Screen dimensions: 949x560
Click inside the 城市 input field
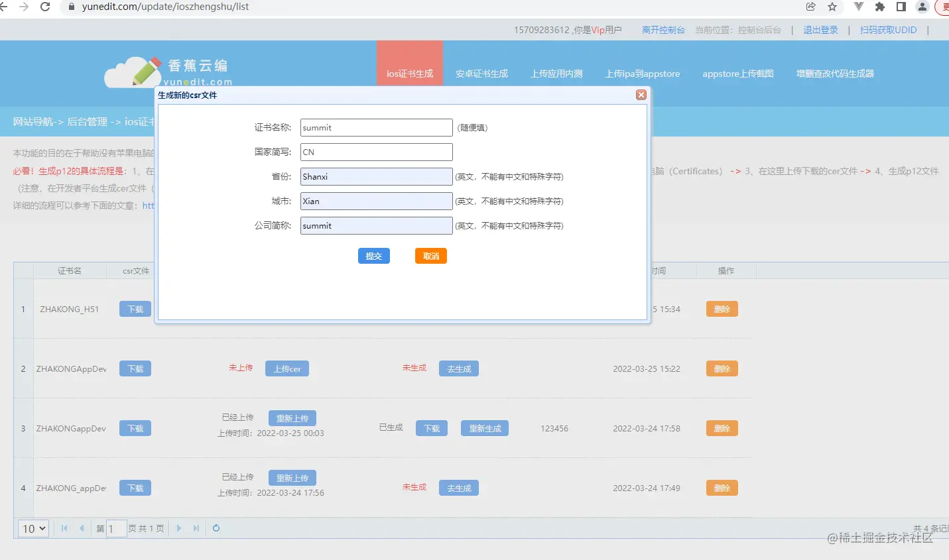click(x=376, y=201)
